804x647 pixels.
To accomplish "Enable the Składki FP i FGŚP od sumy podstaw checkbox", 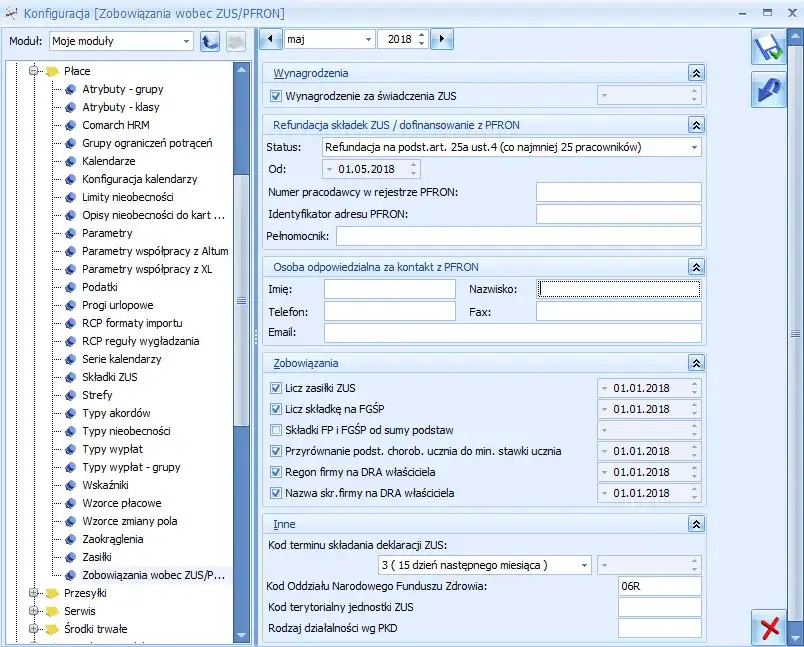I will (x=276, y=430).
